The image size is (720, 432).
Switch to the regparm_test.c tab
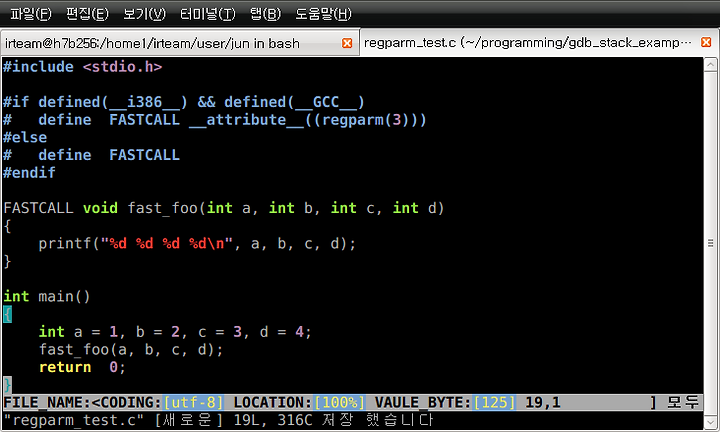[x=527, y=43]
